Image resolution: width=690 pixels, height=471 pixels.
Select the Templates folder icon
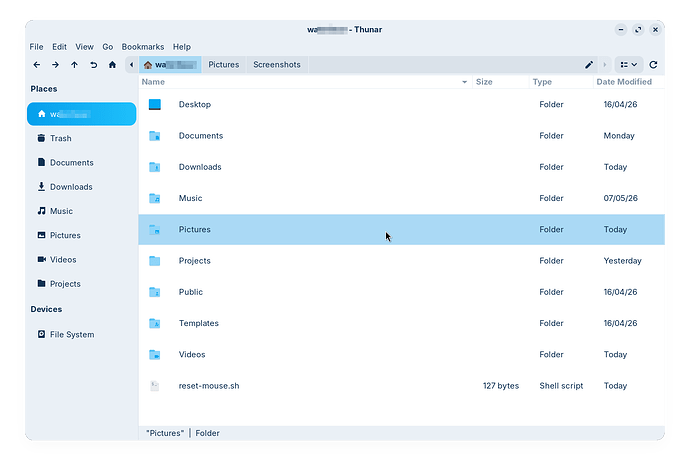point(154,323)
